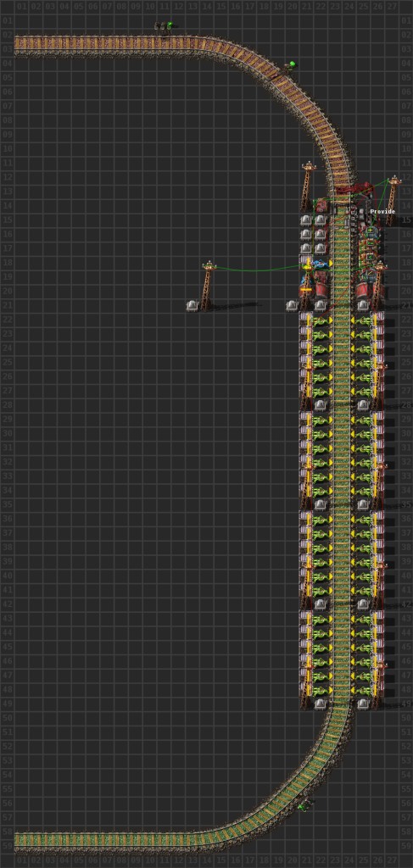This screenshot has width=413, height=868.
Task: Select the row 44 chest in column 21
Action: (306, 632)
